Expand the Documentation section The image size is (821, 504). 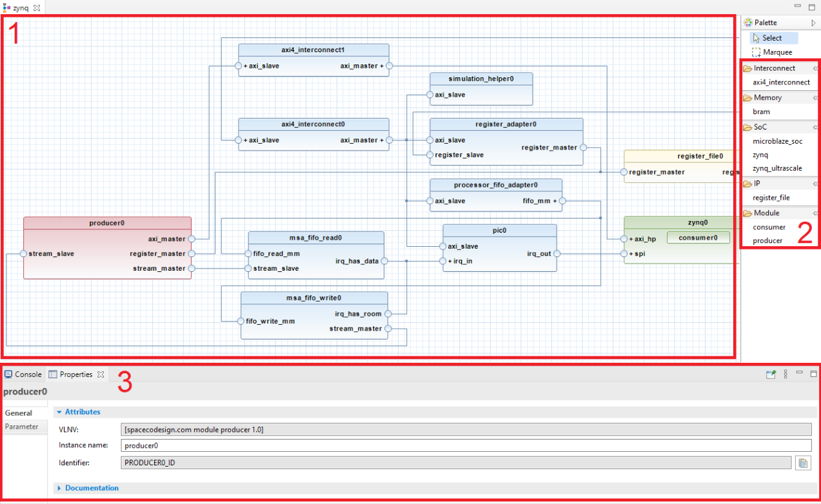pos(59,488)
